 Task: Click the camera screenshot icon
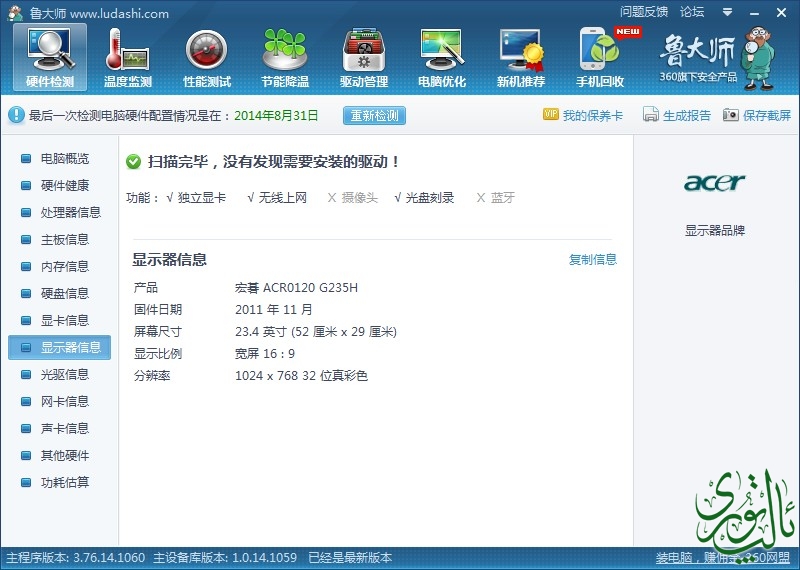(731, 115)
